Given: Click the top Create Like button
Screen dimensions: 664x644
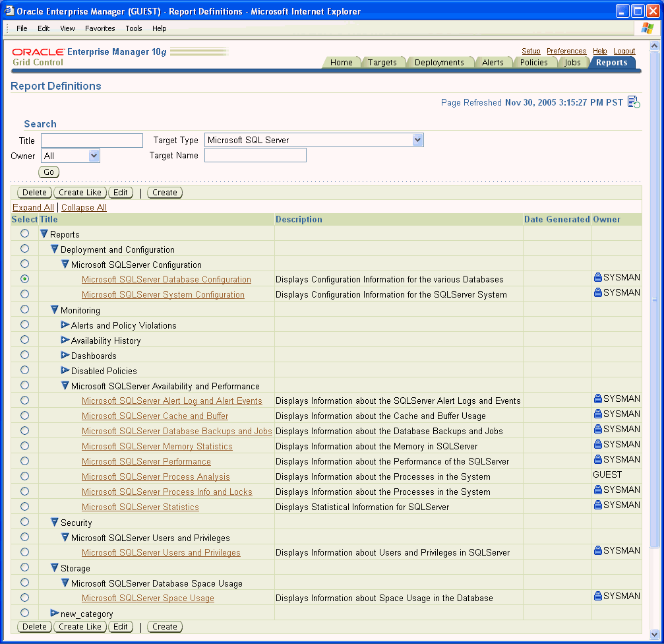Looking at the screenshot, I should (80, 193).
